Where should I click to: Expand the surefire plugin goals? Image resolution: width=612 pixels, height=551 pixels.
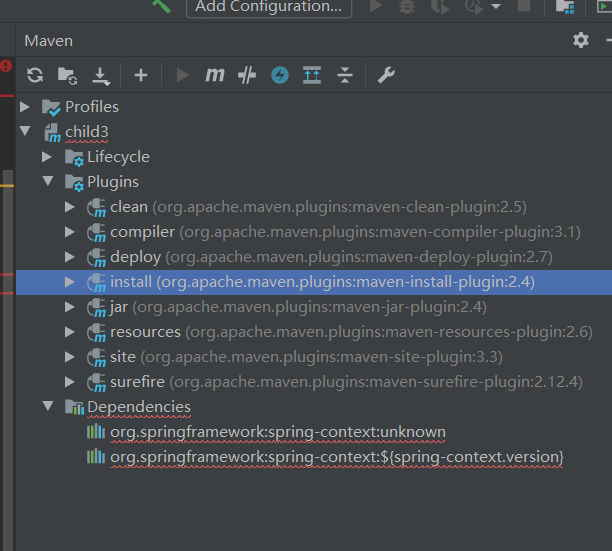[x=70, y=382]
